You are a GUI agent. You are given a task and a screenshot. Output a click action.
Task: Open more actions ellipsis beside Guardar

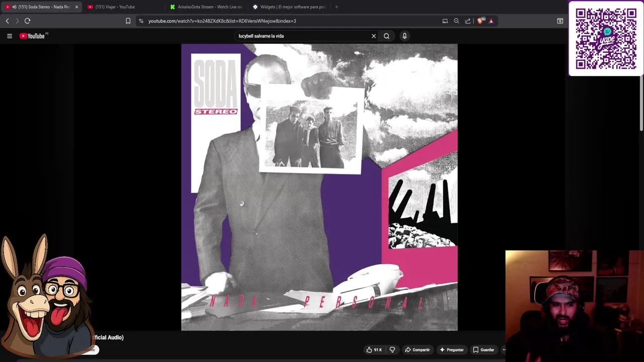pos(504,350)
